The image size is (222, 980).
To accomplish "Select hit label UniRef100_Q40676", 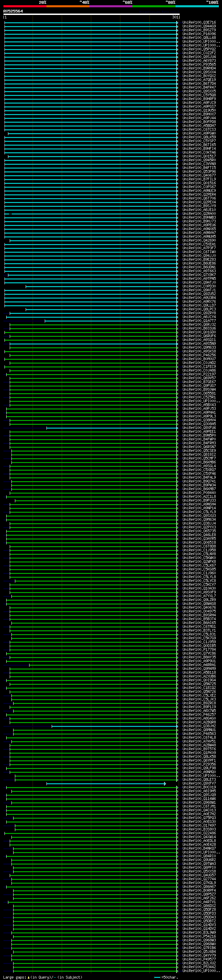I will [199, 608].
